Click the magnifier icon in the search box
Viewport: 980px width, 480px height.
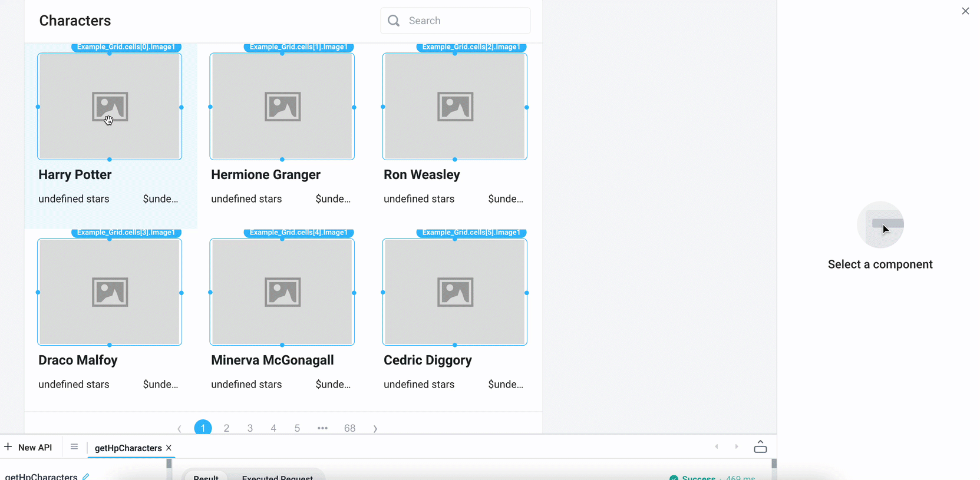coord(394,21)
